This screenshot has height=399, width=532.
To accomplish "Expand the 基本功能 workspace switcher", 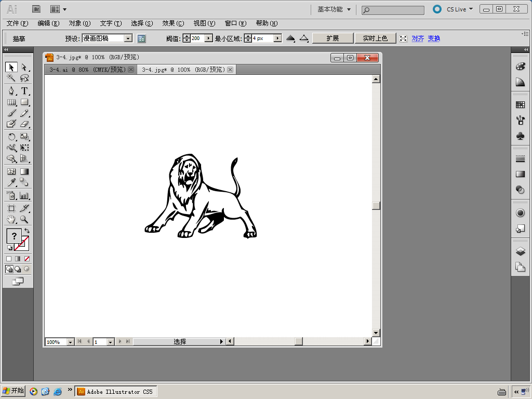I will pos(334,9).
